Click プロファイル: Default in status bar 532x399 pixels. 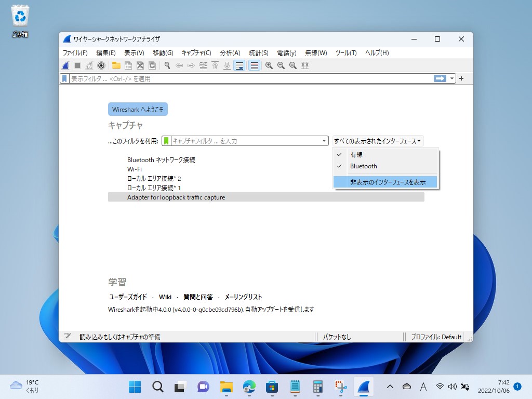point(436,337)
